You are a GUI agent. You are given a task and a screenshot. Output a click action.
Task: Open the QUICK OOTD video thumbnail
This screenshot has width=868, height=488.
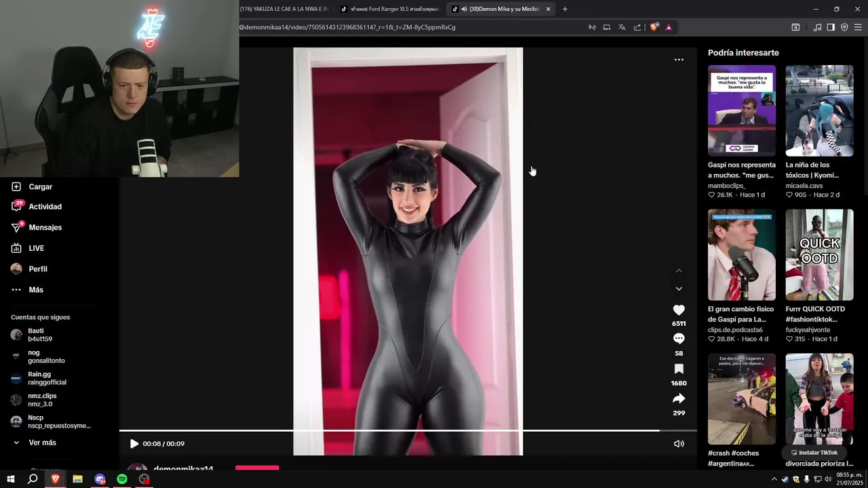[819, 255]
